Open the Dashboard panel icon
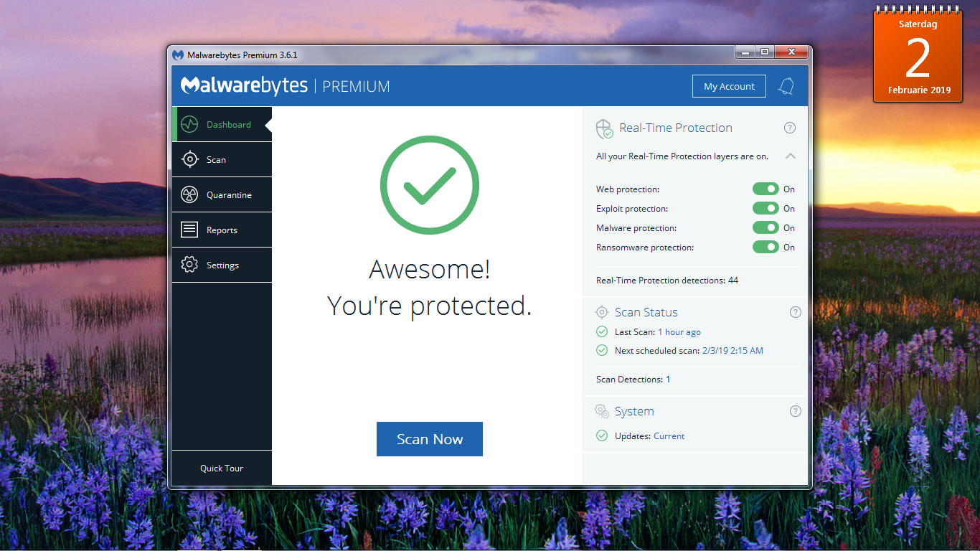Image resolution: width=980 pixels, height=551 pixels. pyautogui.click(x=189, y=123)
